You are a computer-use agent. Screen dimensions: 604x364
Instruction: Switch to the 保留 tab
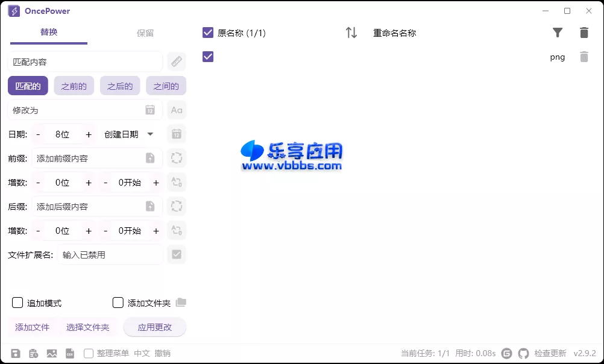tap(145, 34)
